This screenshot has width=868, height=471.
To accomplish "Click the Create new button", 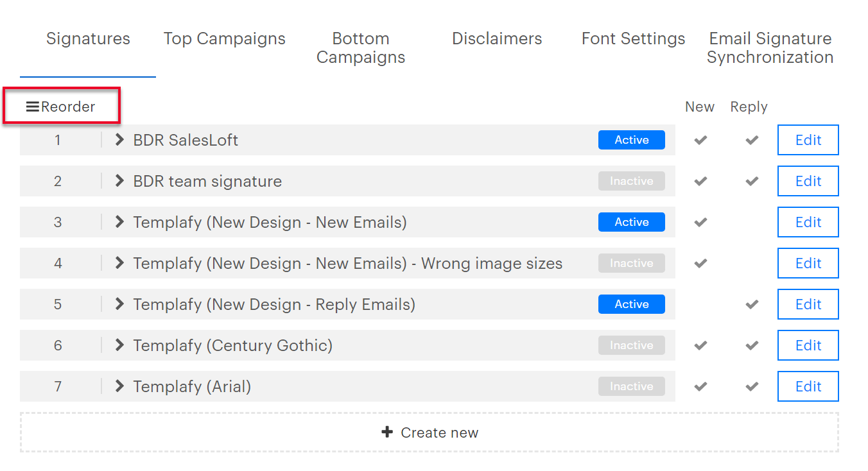I will (x=429, y=432).
